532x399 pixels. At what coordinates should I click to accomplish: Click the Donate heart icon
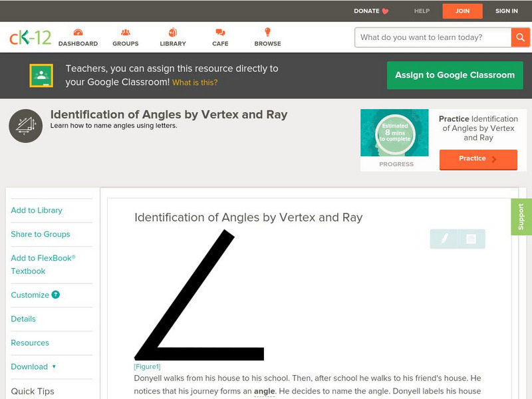coord(385,11)
